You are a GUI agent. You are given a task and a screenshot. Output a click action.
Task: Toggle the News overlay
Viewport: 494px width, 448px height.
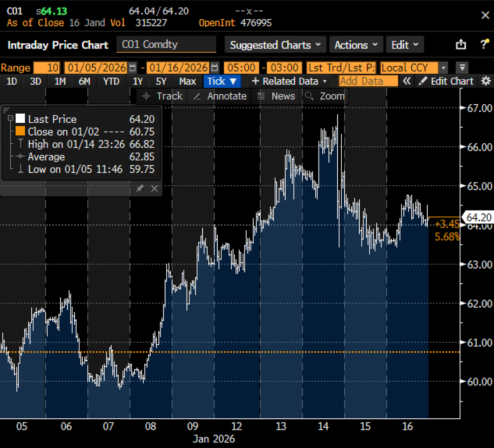point(276,96)
